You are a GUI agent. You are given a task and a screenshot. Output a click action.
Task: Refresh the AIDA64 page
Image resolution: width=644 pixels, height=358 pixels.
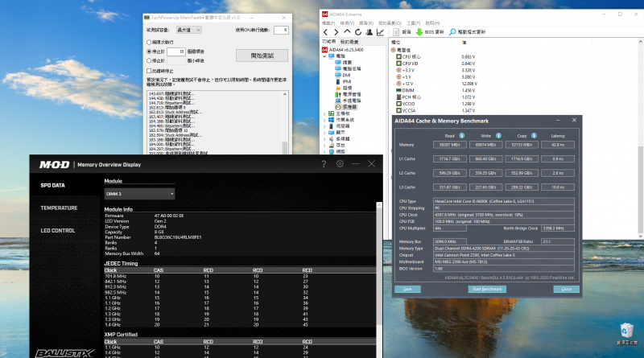(x=358, y=32)
